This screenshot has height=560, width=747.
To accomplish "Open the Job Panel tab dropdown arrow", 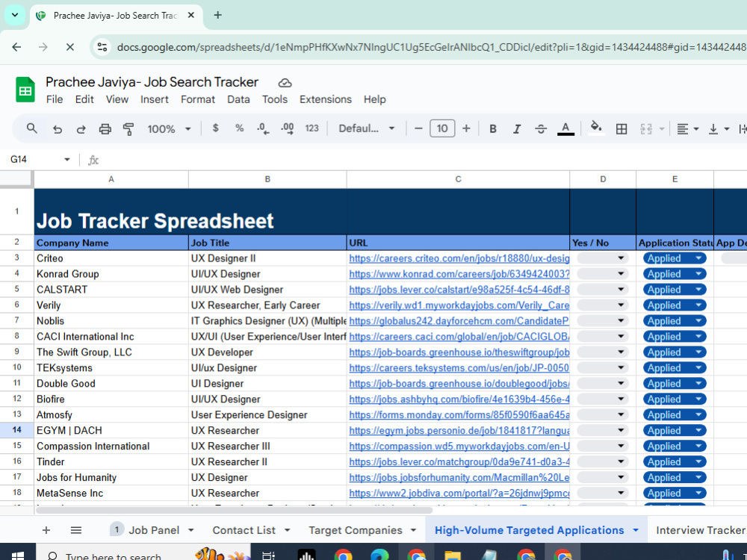I will [x=191, y=530].
